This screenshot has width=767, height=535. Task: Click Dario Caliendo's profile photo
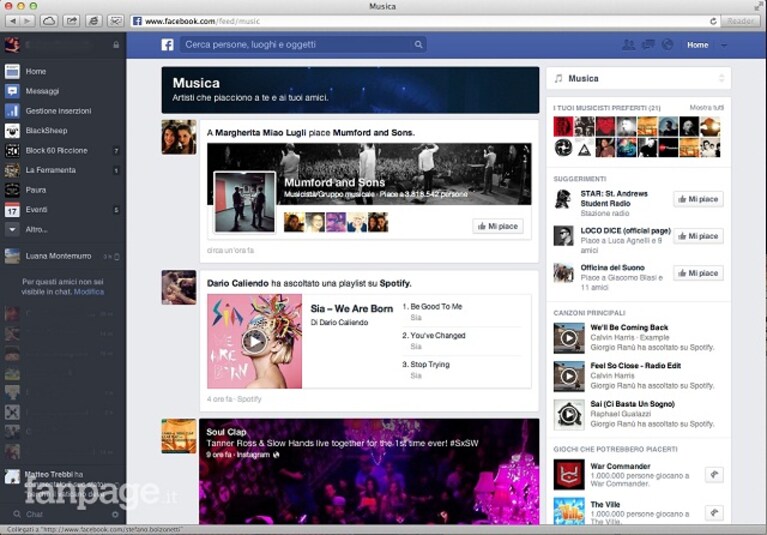(x=179, y=288)
